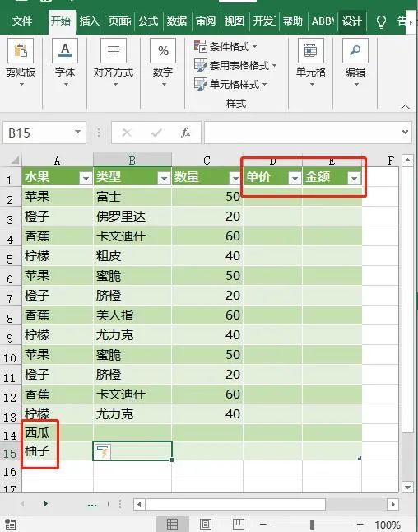
Task: Open the 编辑 editing search icon
Action: [x=355, y=50]
